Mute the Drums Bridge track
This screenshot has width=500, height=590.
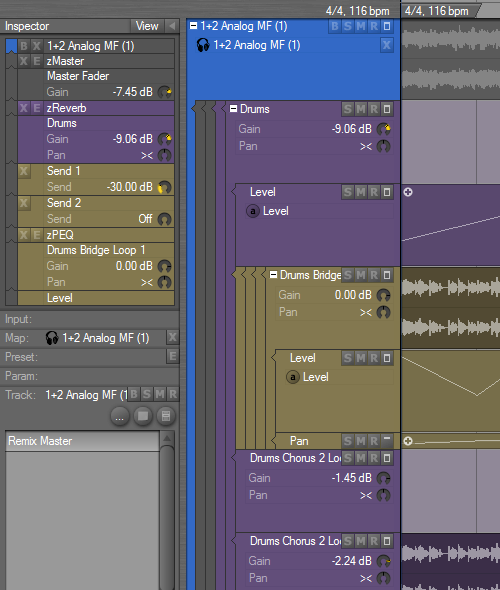361,275
